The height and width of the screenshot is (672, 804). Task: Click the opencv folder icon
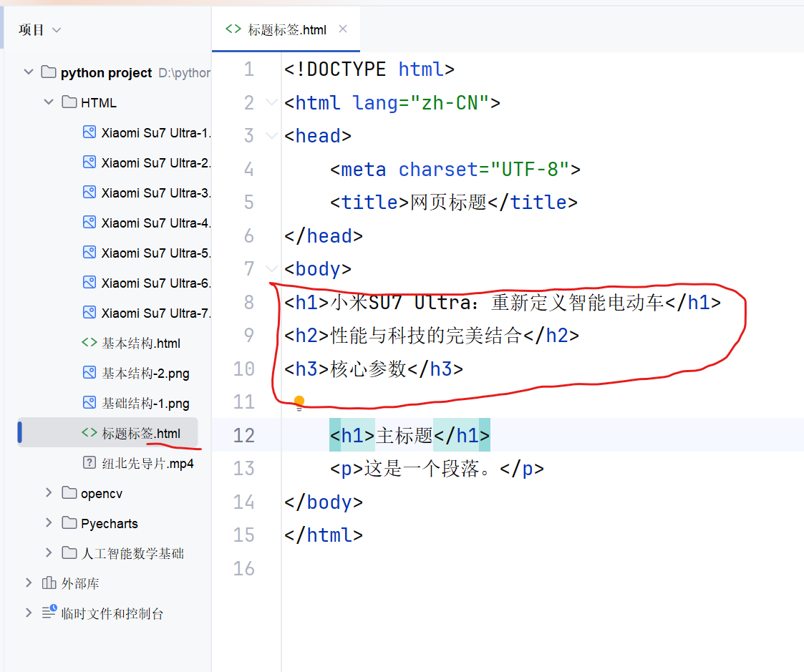(x=69, y=492)
